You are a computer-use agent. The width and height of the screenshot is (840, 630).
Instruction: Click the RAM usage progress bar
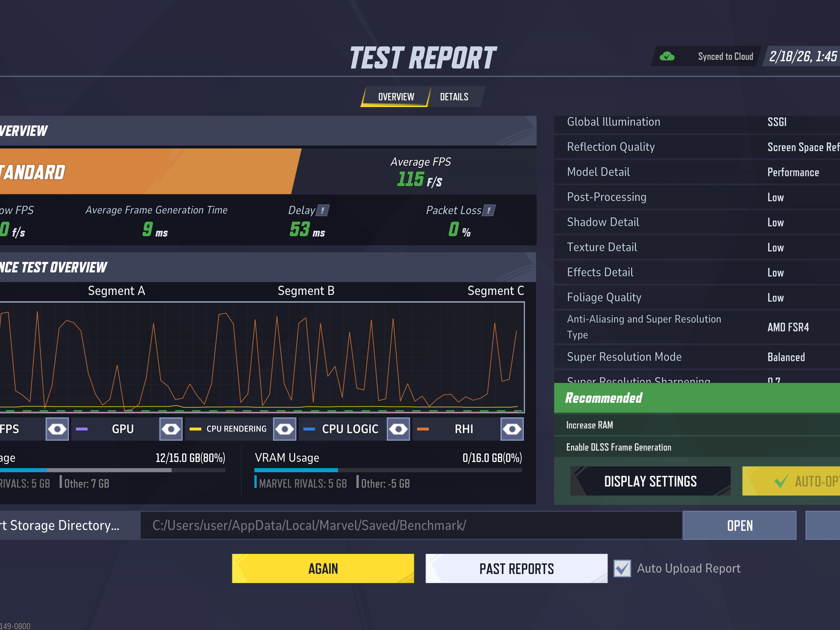112,470
